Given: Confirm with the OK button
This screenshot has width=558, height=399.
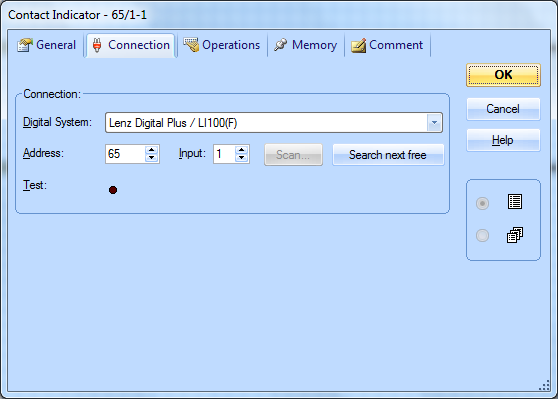Looking at the screenshot, I should coord(503,75).
